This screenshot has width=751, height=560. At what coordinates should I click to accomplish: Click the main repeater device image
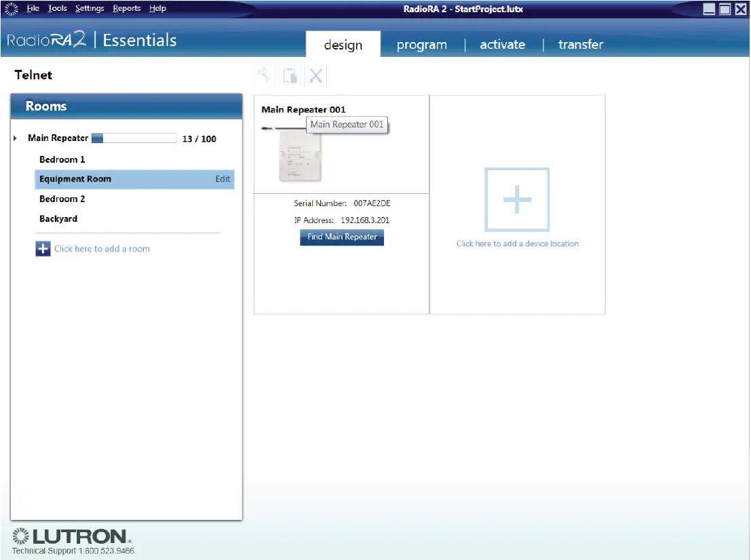click(300, 157)
